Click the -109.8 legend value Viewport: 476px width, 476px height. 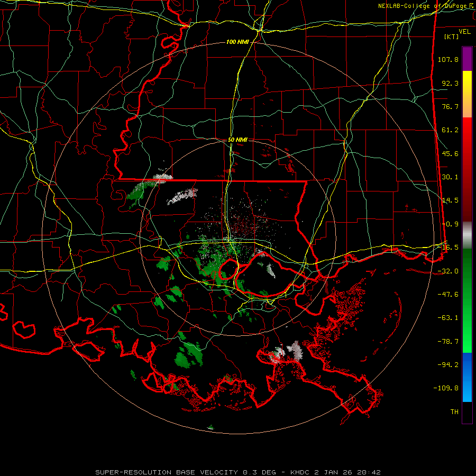[446, 388]
